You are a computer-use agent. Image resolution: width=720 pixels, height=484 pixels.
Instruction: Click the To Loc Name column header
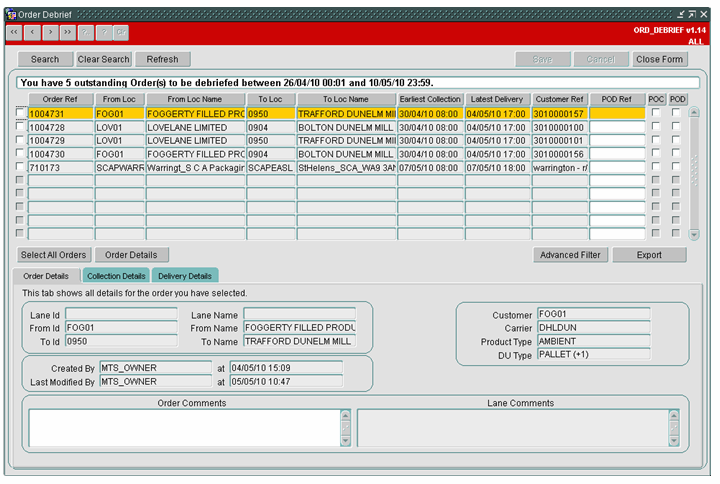(x=346, y=99)
